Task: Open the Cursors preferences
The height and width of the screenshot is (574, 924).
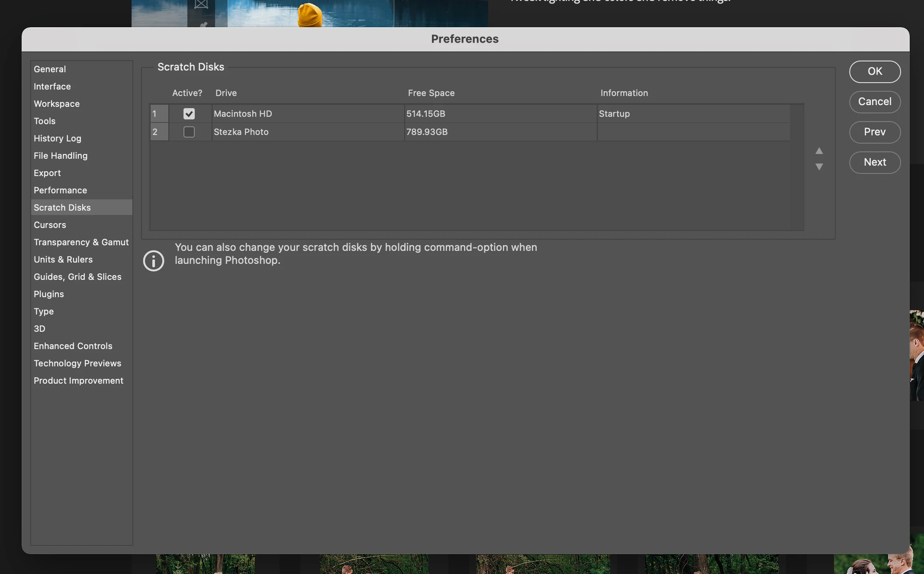Action: (50, 225)
